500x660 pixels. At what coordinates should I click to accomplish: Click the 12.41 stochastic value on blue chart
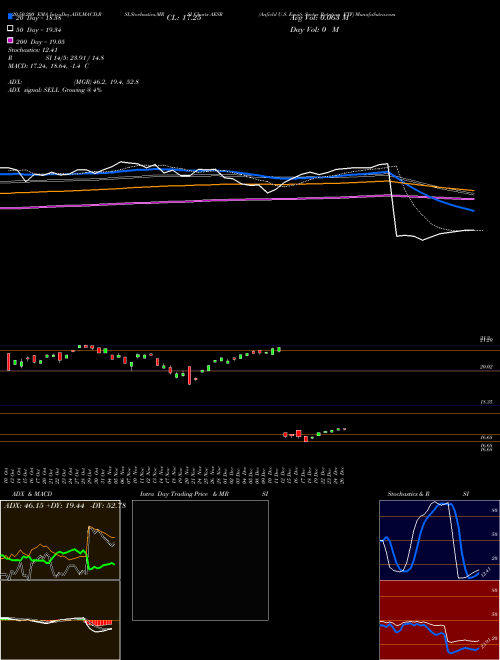(486, 572)
